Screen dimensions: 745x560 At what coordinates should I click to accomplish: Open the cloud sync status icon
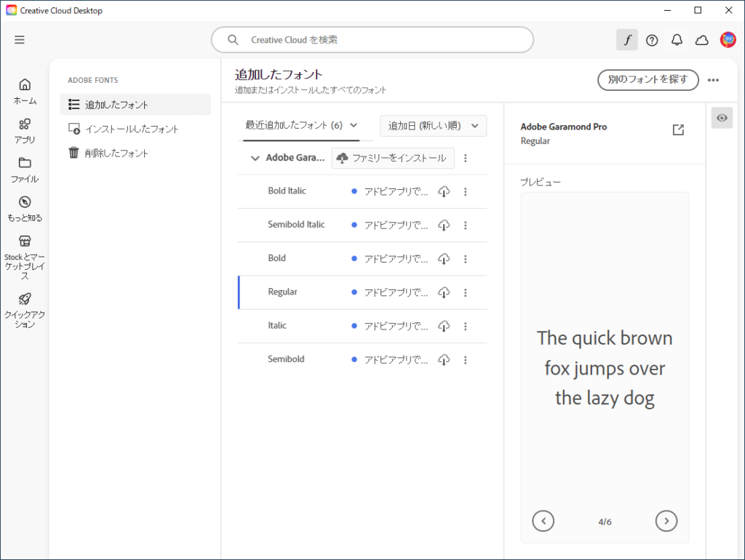[x=702, y=41]
